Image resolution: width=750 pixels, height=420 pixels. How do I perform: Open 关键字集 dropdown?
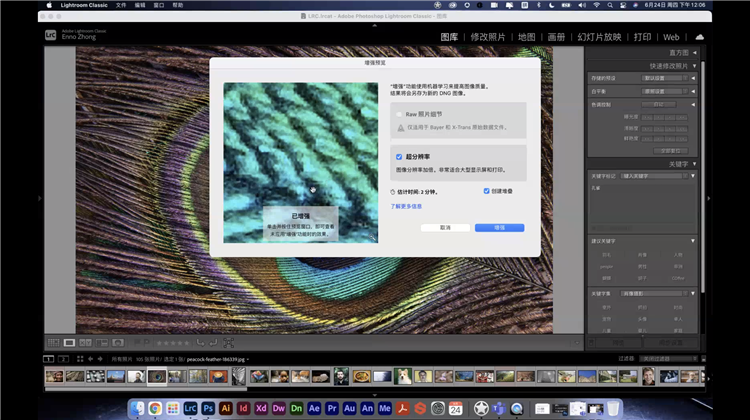(655, 294)
